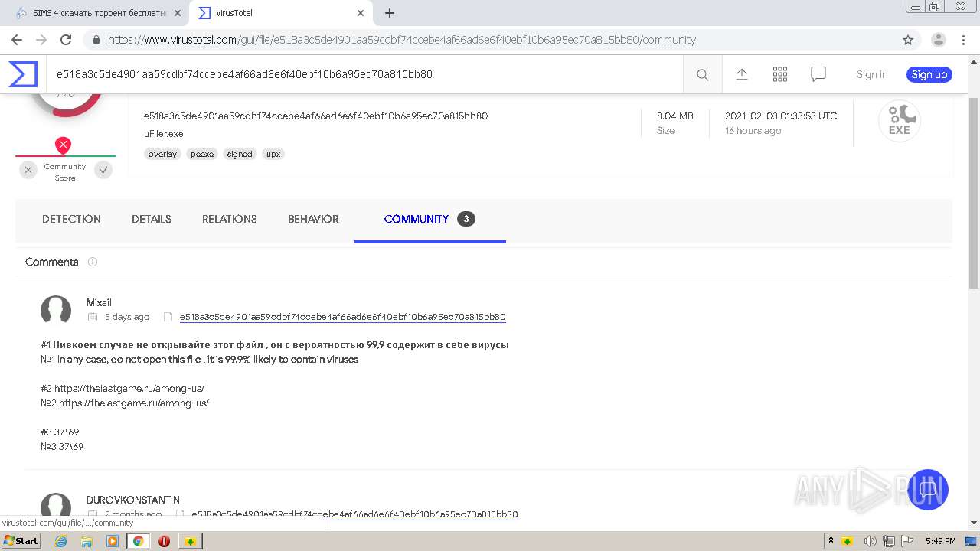Click the peexe tag

point(202,154)
